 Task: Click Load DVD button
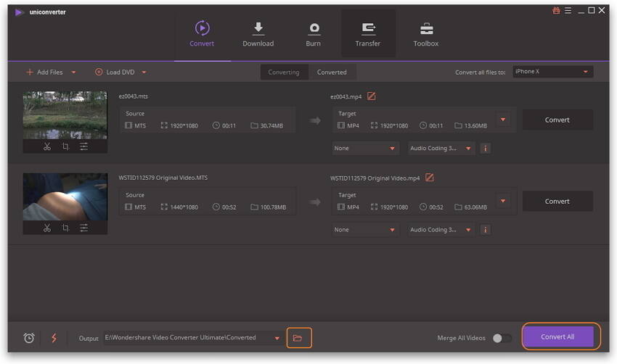pos(115,73)
